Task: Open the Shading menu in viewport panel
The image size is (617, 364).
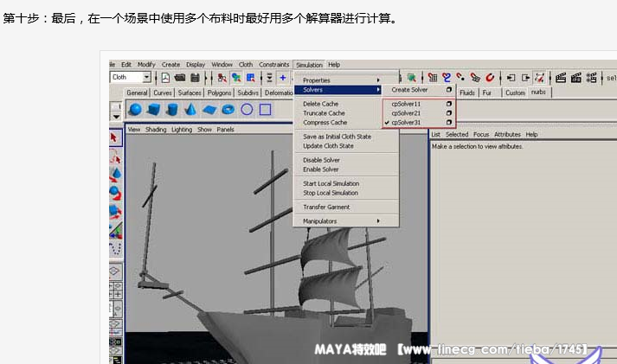Action: pos(156,130)
